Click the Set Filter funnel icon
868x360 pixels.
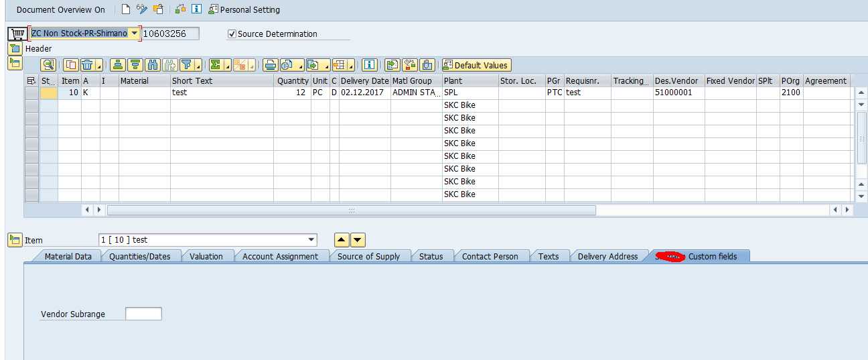[187, 65]
